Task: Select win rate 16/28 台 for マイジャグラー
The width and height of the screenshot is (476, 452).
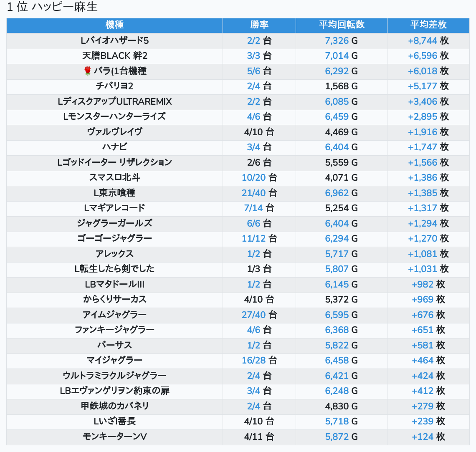Action: [259, 360]
